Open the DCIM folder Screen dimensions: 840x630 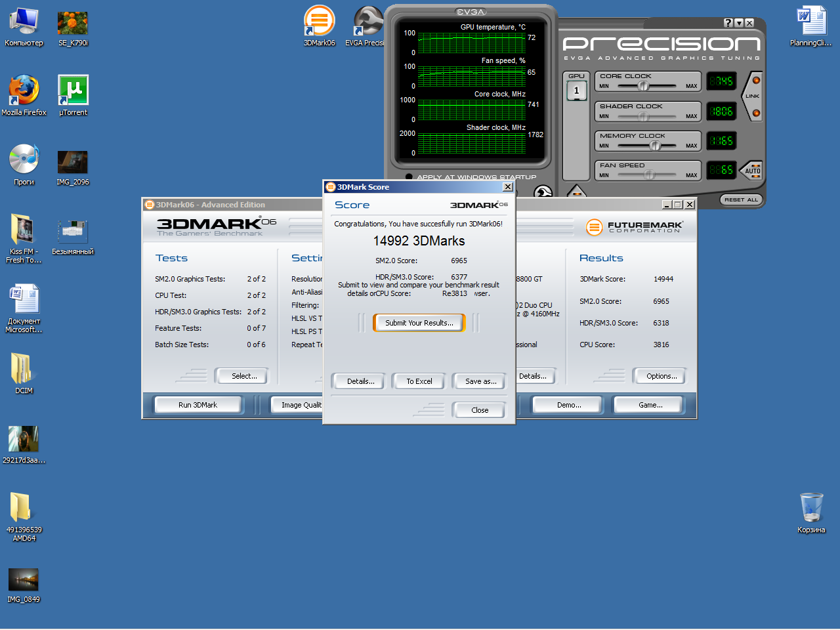[x=24, y=373]
